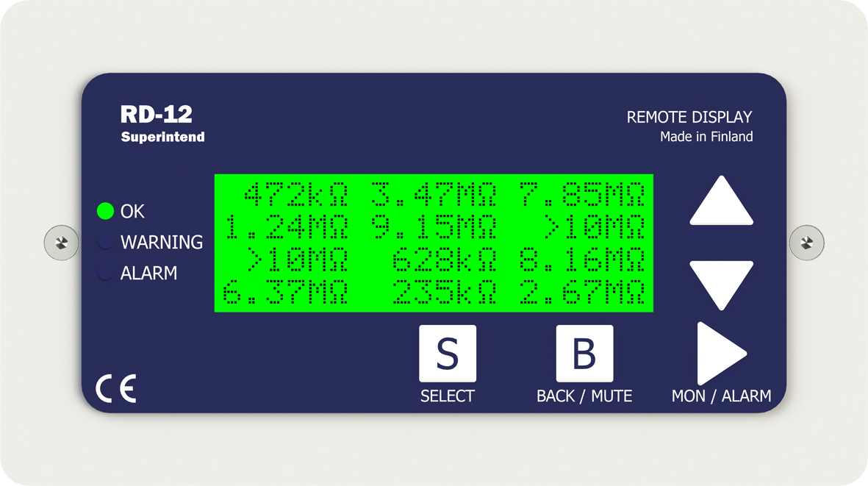Click the Superintend brand name
868x486 pixels.
[162, 137]
